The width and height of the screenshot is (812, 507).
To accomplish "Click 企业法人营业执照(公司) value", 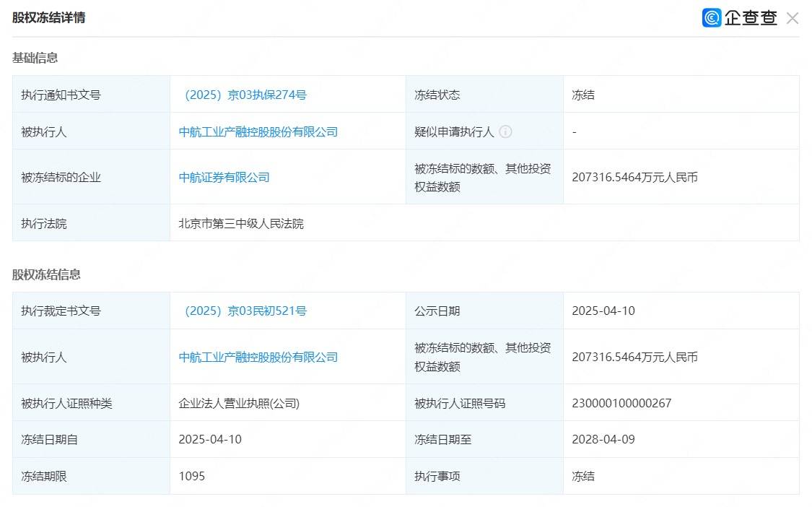I will pyautogui.click(x=239, y=403).
